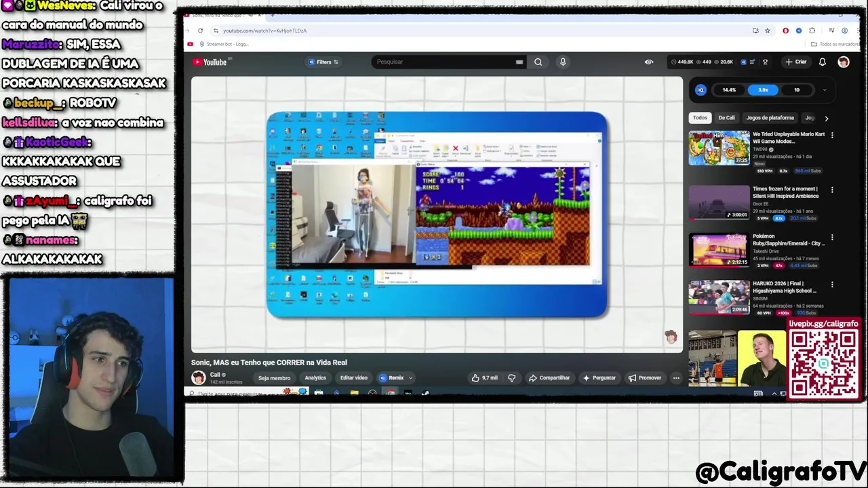The width and height of the screenshot is (868, 488).
Task: Open site info icon left of the URL
Action: [216, 30]
